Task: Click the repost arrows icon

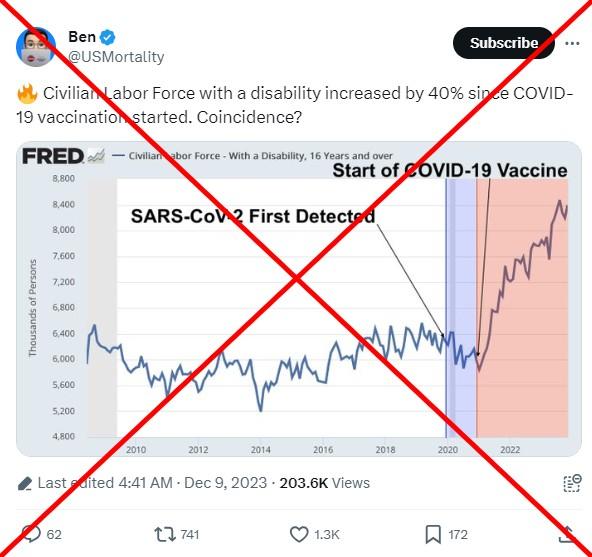Action: (x=165, y=534)
